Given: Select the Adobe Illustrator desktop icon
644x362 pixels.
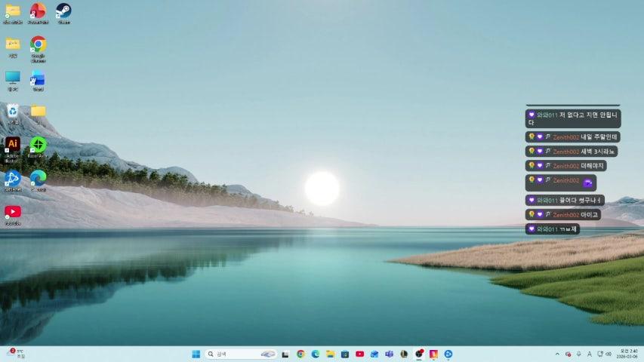Looking at the screenshot, I should pyautogui.click(x=13, y=144).
